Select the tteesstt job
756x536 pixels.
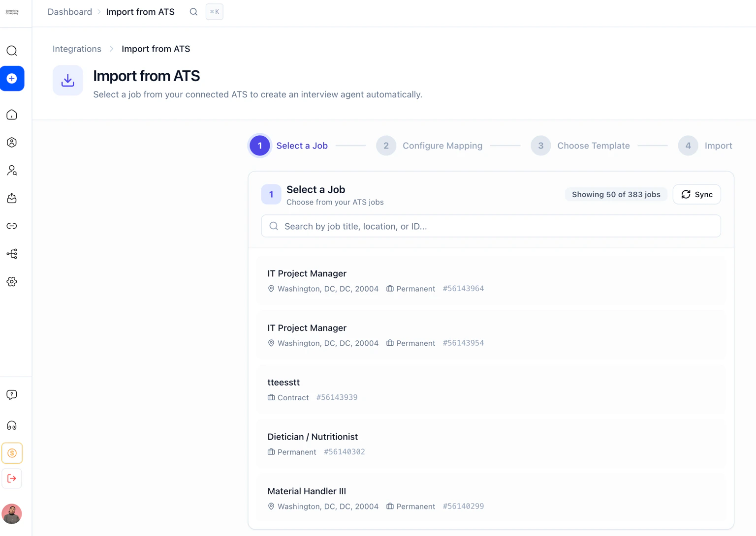point(491,389)
